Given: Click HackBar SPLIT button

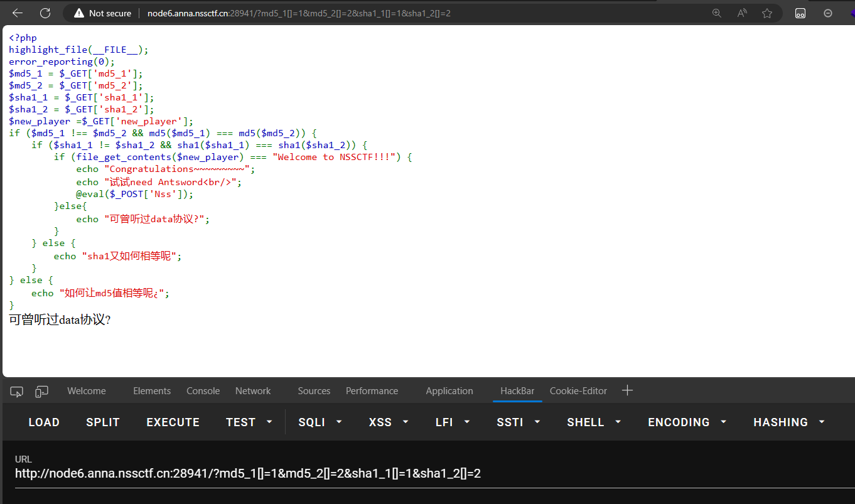Looking at the screenshot, I should (103, 422).
